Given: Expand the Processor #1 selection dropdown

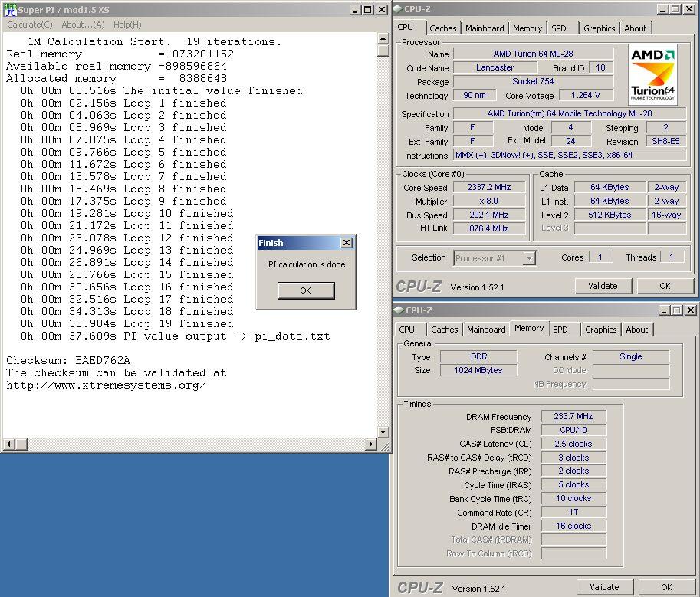Looking at the screenshot, I should pyautogui.click(x=529, y=258).
